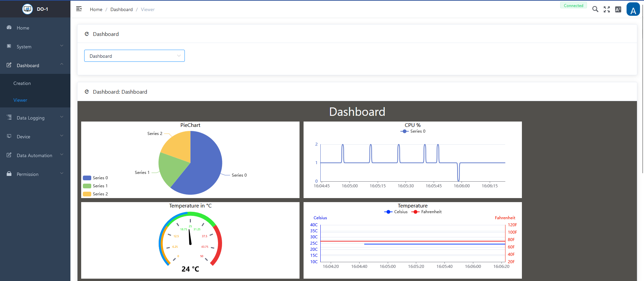Click the Connected status badge
The image size is (644, 281).
coord(573,6)
